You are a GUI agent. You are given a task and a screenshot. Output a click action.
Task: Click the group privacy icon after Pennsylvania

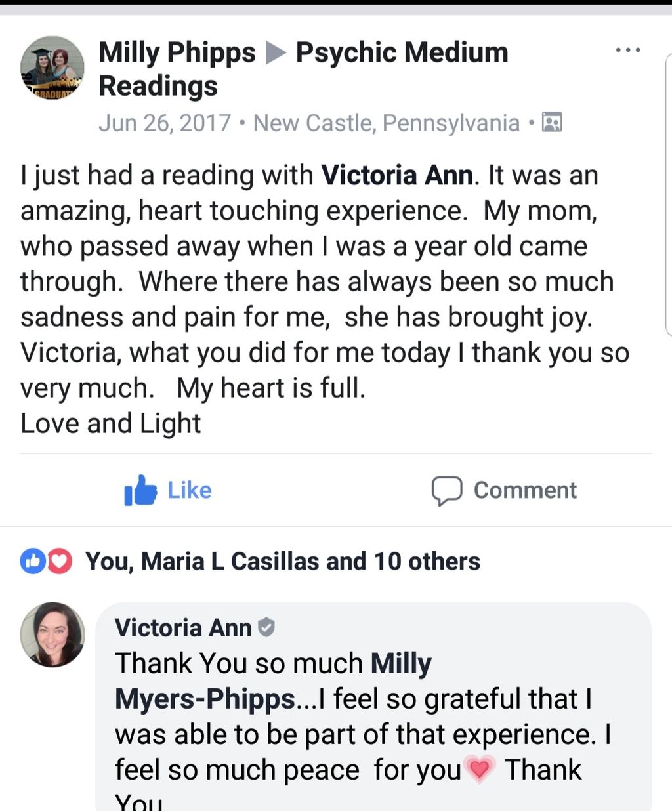[552, 122]
